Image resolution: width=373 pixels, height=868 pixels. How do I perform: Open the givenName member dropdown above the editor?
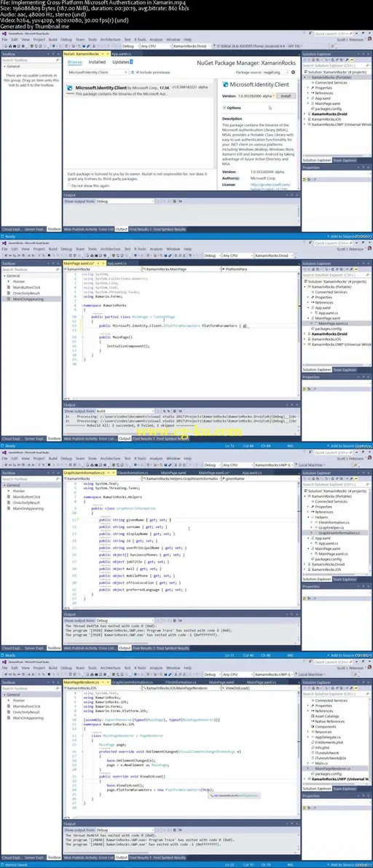(260, 479)
